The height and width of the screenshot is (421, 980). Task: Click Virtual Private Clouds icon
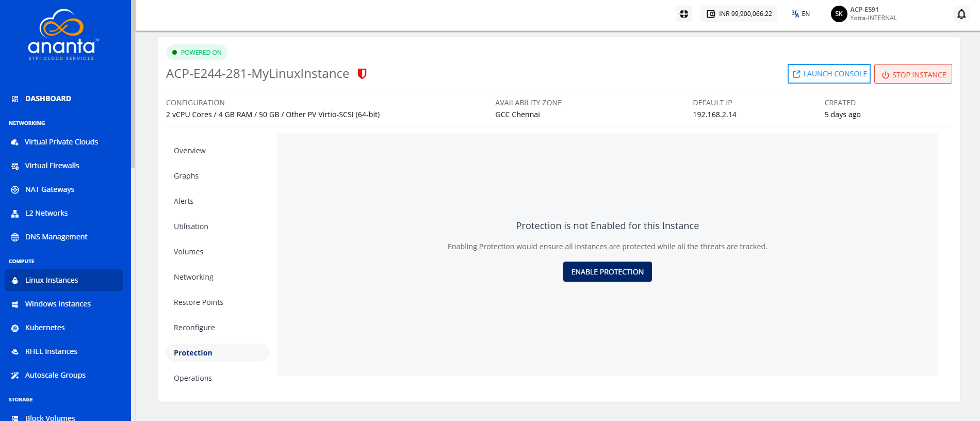[x=14, y=142]
